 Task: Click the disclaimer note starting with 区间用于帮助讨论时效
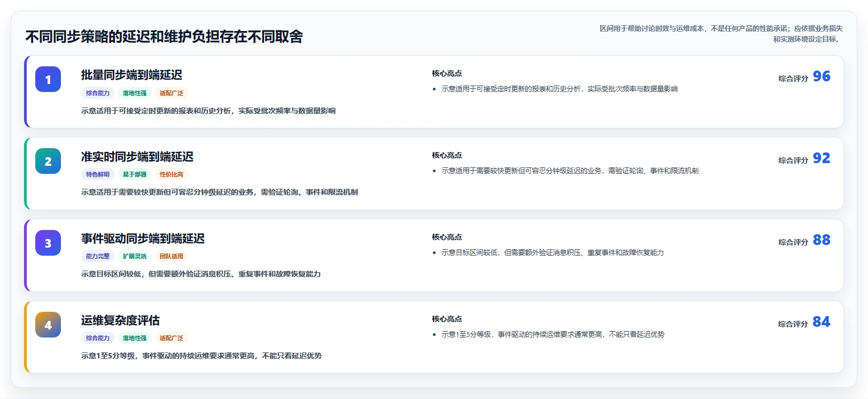coord(721,34)
